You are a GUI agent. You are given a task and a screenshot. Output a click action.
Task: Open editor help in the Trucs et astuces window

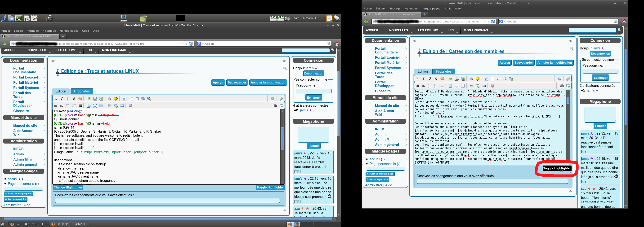[273, 99]
